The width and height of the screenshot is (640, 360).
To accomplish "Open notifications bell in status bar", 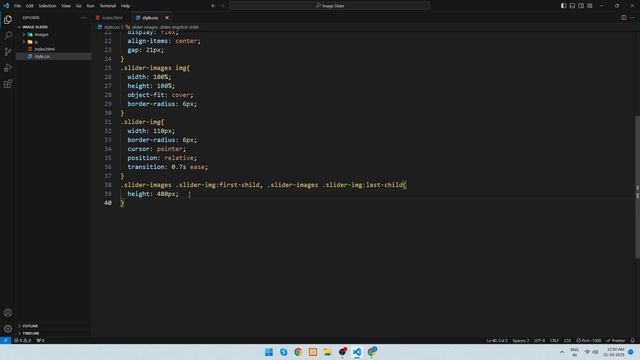I will tap(633, 340).
